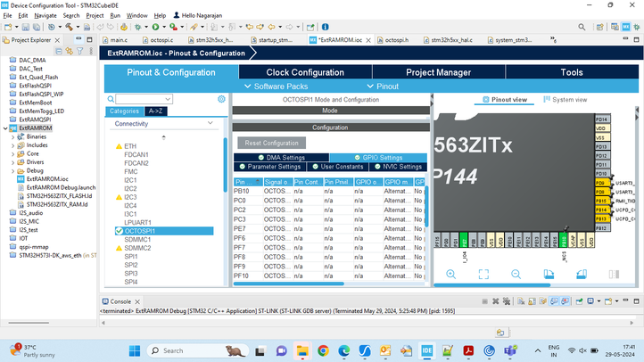This screenshot has width=644, height=362.
Task: Toggle the green PE7 pin on the chip
Action: 464,240
